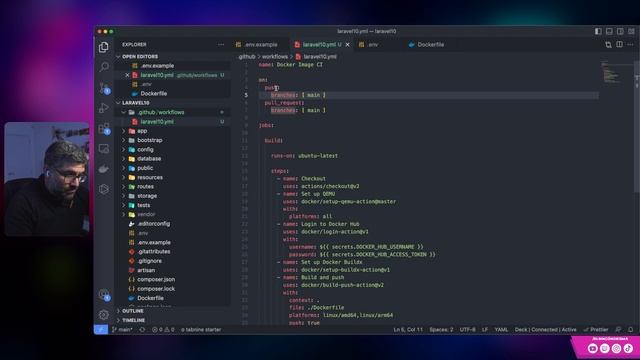Image resolution: width=640 pixels, height=360 pixels.
Task: Click the tabnine starter status item
Action: [201, 329]
